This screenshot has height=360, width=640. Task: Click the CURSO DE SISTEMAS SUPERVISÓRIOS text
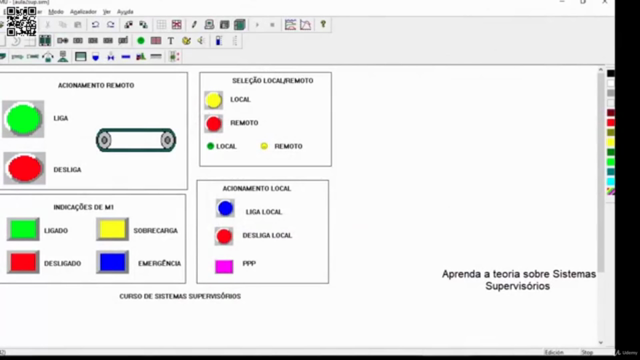pyautogui.click(x=180, y=296)
